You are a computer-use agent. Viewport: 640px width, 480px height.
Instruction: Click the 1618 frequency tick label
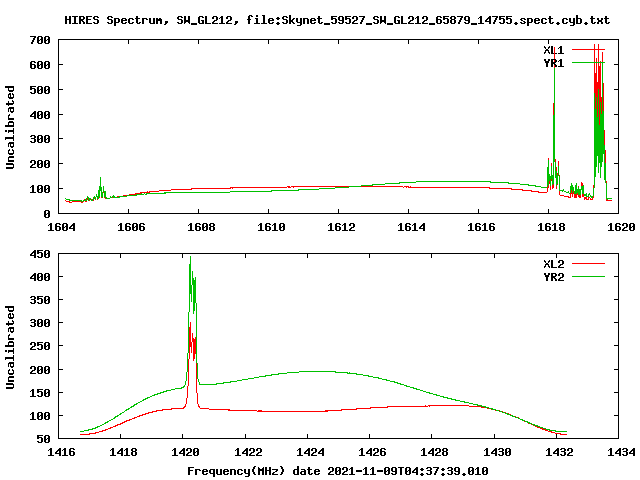click(x=551, y=227)
